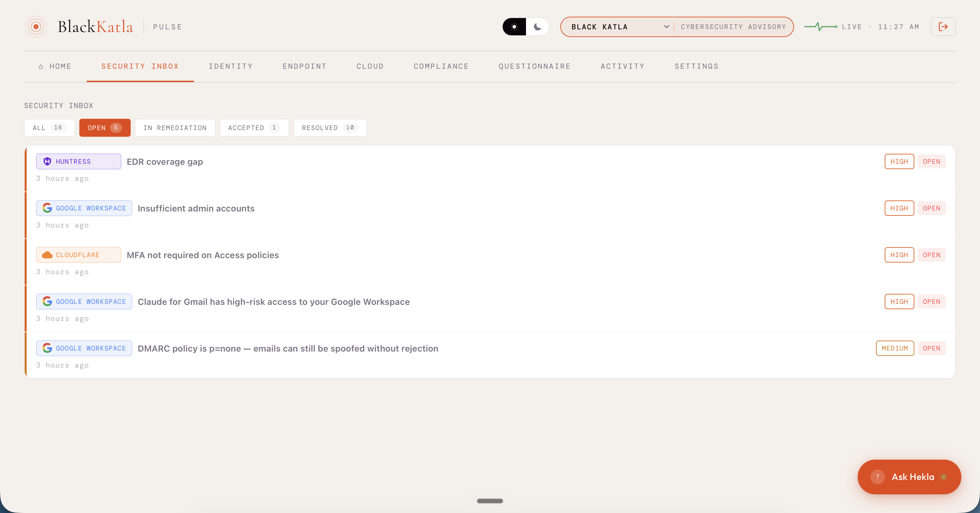Click OPEN status on Claude for Gmail row
Screen dimensions: 980x513
point(931,302)
